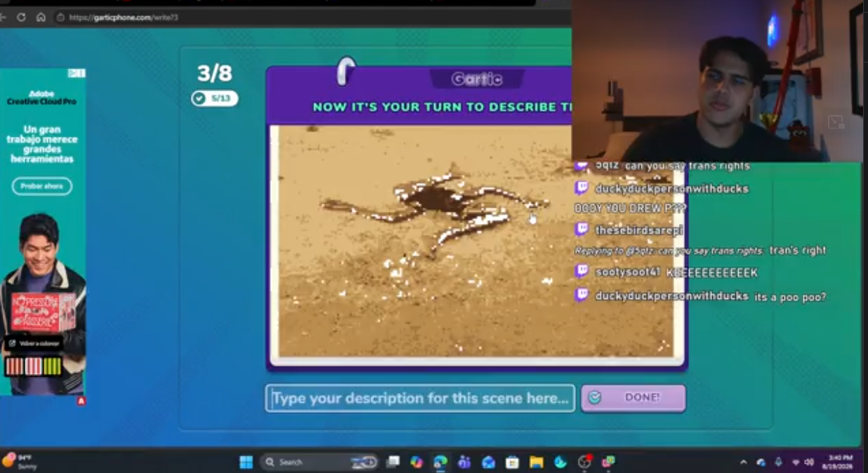Image resolution: width=868 pixels, height=473 pixels.
Task: Launch Microsoft Copilot from the taskbar
Action: 417,462
